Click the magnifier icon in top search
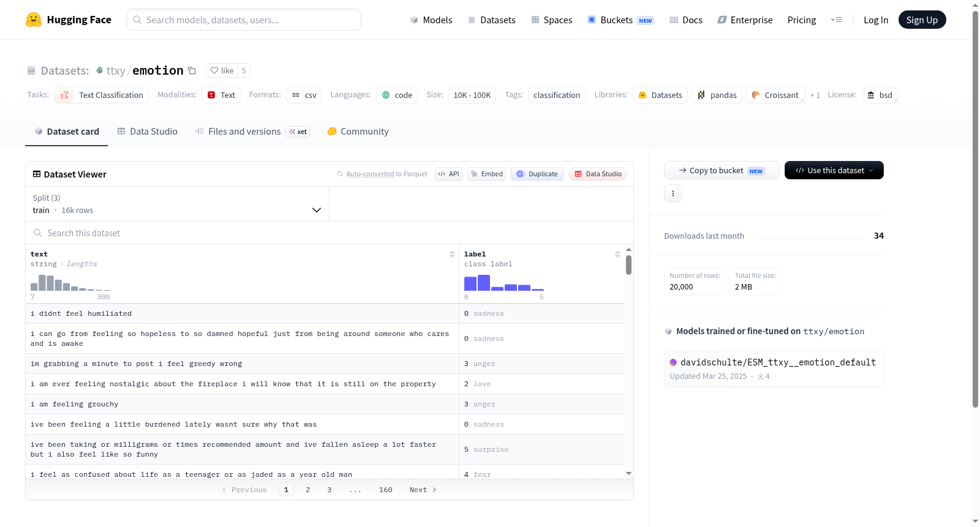The image size is (980, 527). [x=137, y=20]
